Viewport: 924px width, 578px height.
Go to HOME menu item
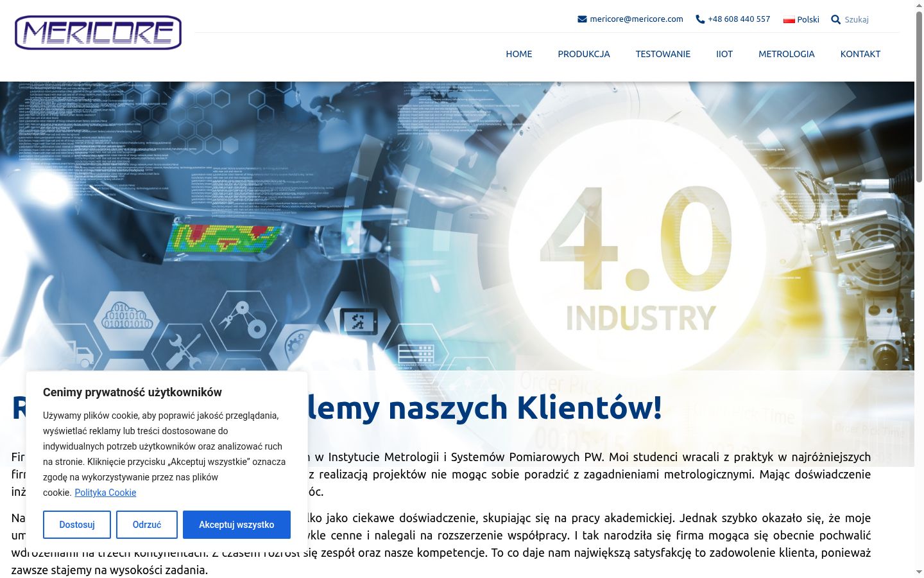[519, 54]
